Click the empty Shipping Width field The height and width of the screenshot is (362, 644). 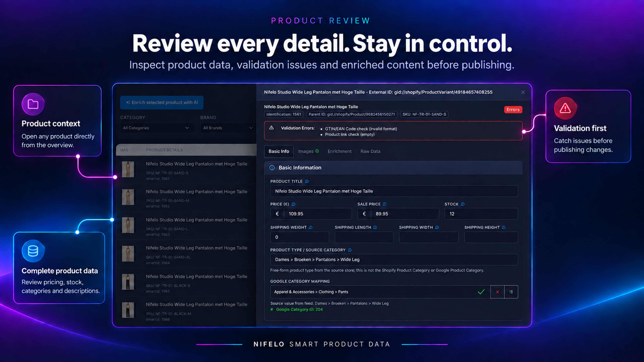click(429, 237)
